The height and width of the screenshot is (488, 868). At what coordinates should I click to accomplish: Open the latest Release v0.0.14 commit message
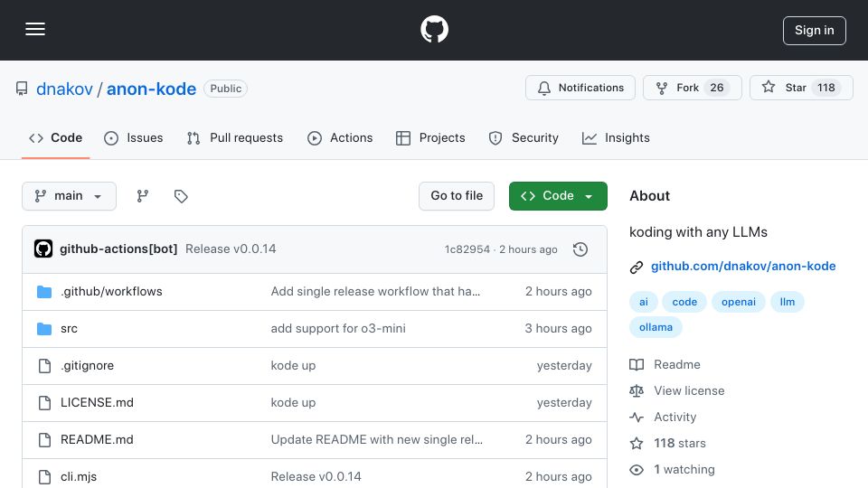tap(231, 249)
